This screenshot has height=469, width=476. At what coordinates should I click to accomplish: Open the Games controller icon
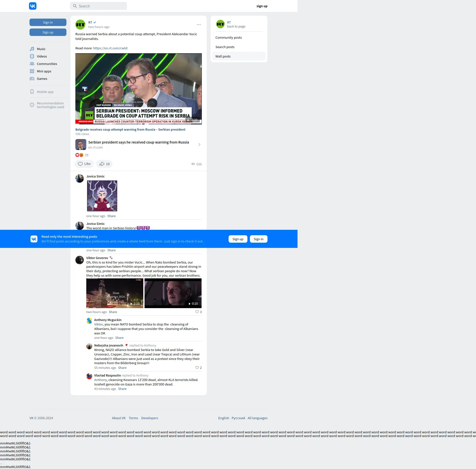(x=32, y=79)
